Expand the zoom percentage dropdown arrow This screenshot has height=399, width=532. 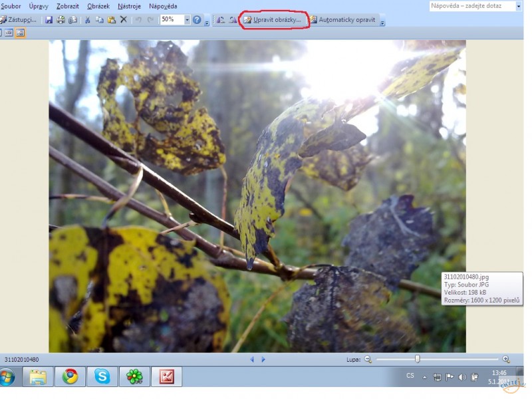(x=187, y=20)
